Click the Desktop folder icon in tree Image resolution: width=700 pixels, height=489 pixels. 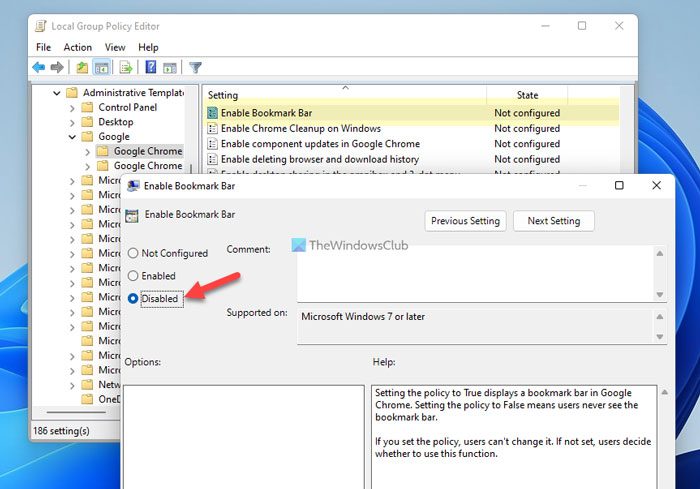(x=88, y=122)
